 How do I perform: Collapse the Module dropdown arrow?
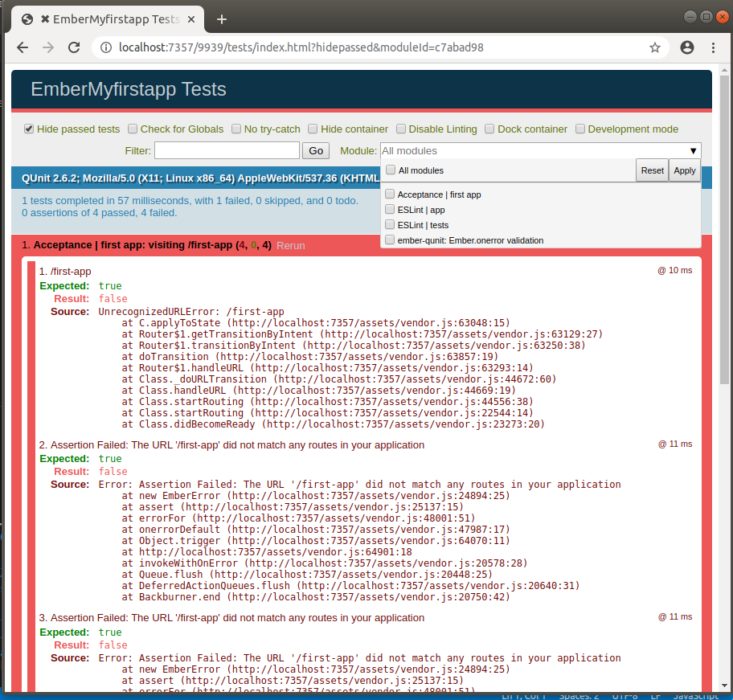pos(694,151)
